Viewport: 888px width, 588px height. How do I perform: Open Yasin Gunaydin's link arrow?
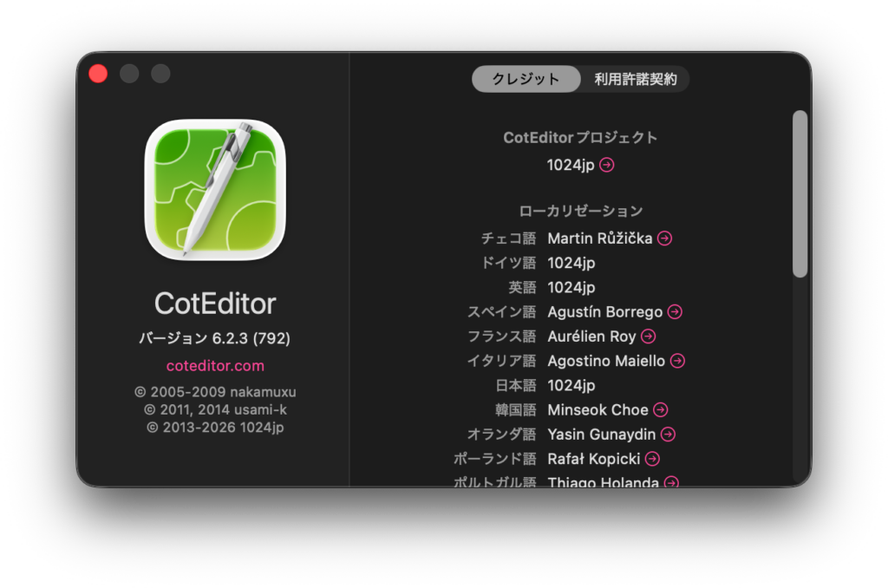(668, 434)
